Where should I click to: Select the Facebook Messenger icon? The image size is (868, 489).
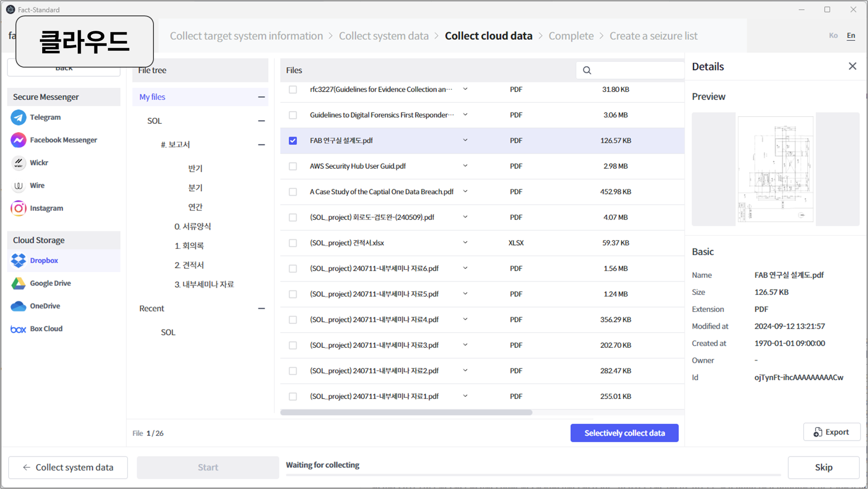[x=19, y=140]
